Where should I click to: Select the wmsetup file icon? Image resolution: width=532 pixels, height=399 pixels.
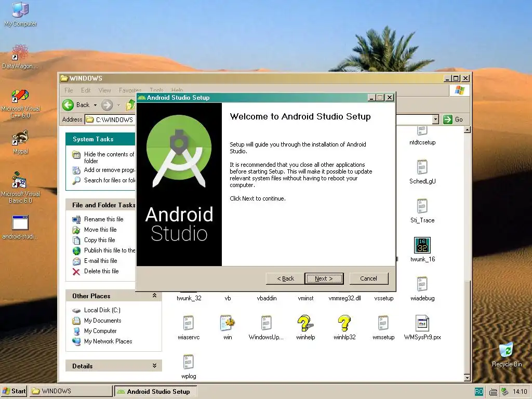(383, 328)
